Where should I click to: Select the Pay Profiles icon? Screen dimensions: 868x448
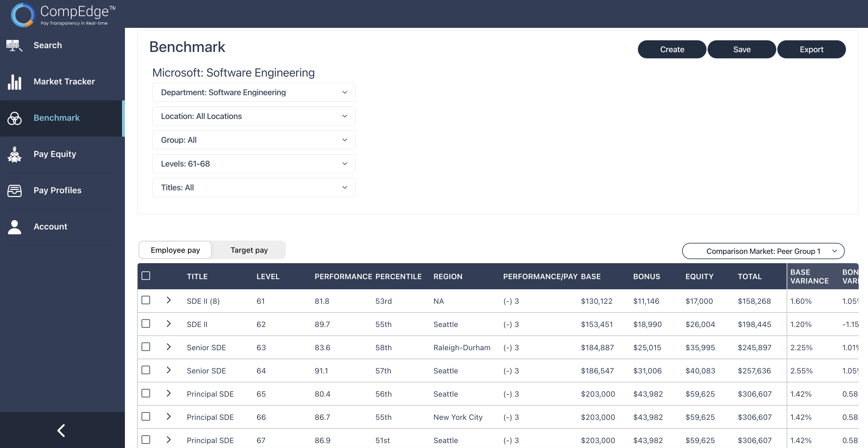click(15, 191)
